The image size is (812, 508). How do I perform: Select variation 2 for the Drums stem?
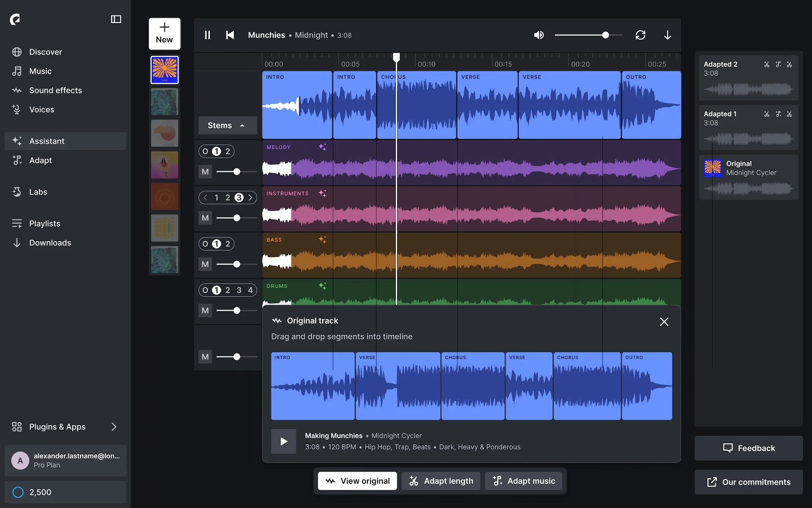(x=228, y=290)
